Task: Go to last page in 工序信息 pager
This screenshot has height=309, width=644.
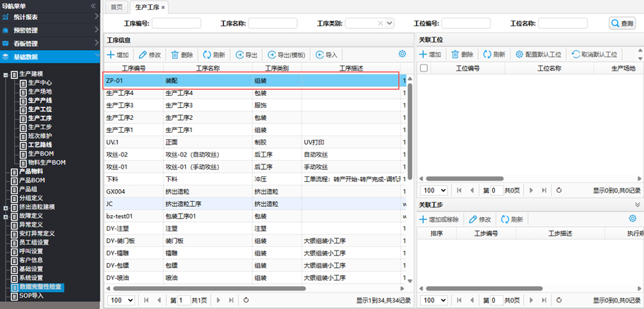Action: point(231,300)
